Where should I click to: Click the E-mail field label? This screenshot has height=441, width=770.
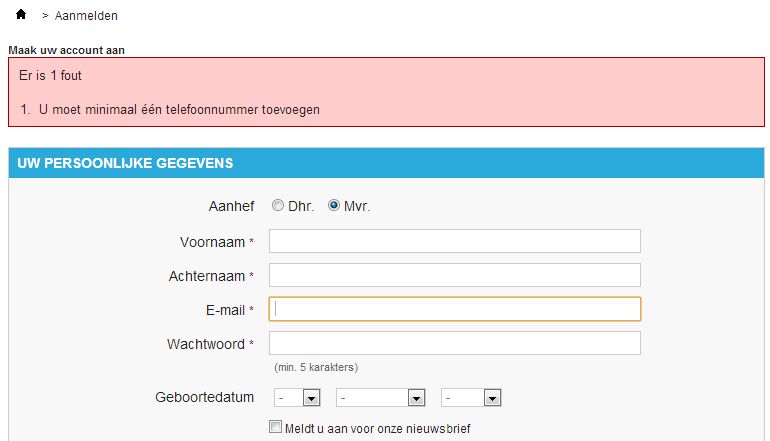coord(225,310)
